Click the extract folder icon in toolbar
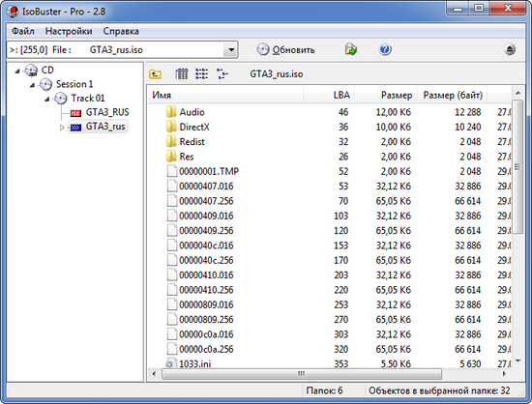The width and height of the screenshot is (532, 404). pyautogui.click(x=351, y=49)
